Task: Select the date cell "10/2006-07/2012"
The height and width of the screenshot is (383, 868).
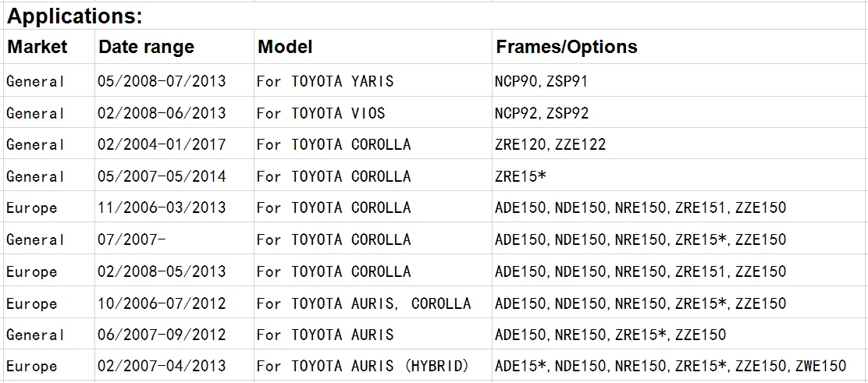Action: pyautogui.click(x=162, y=303)
